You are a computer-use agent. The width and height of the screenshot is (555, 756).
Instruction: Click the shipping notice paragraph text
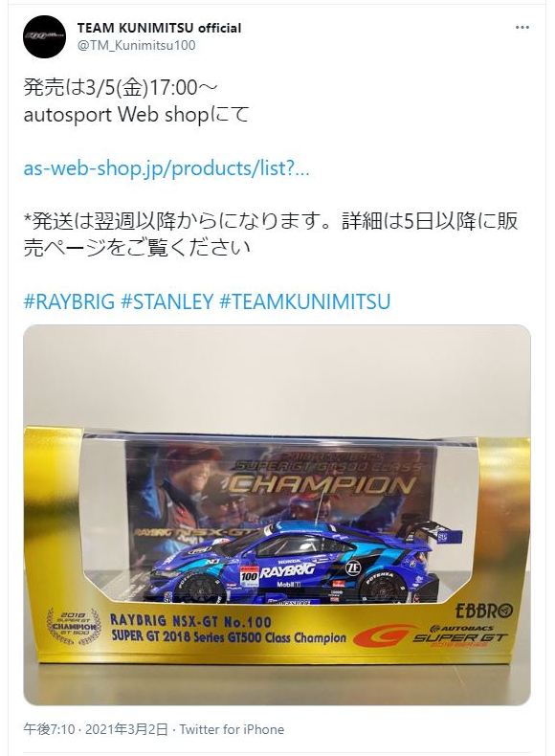click(x=271, y=233)
